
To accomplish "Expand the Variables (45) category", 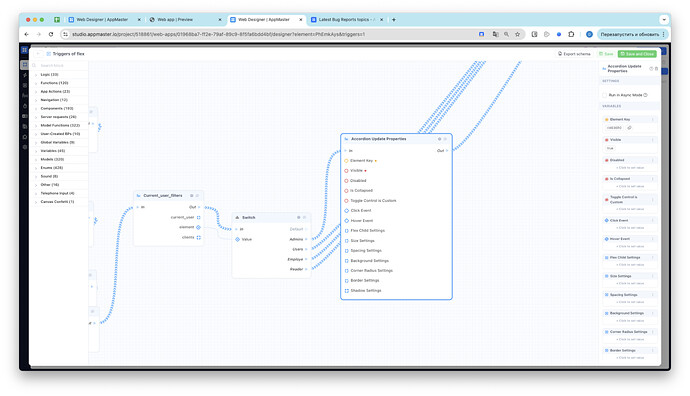I will pos(53,151).
